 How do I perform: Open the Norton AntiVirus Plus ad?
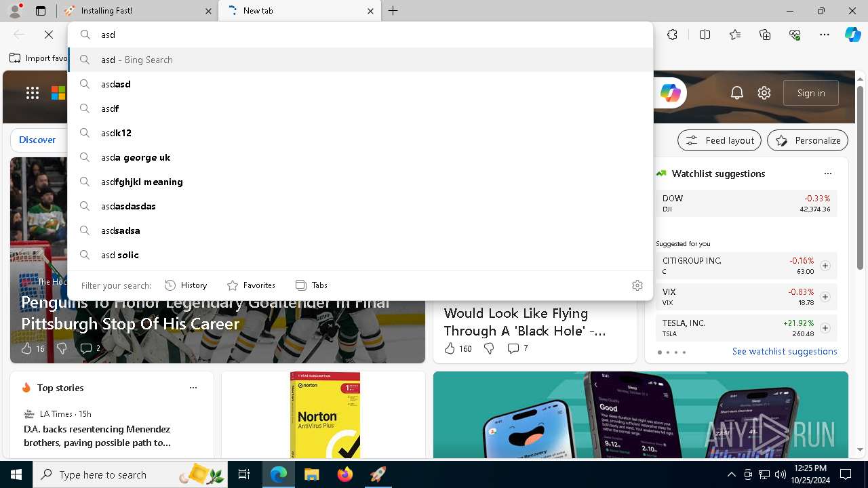[x=325, y=415]
